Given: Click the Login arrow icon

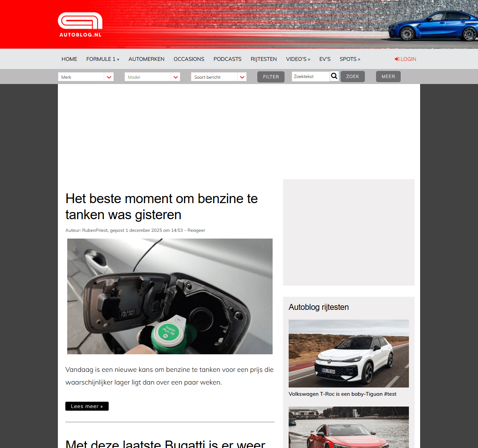Looking at the screenshot, I should 397,59.
